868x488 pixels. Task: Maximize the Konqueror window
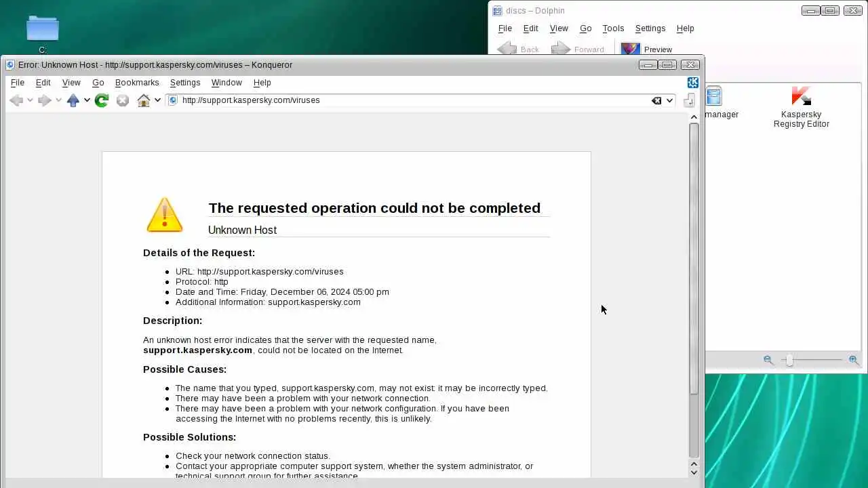pyautogui.click(x=667, y=65)
